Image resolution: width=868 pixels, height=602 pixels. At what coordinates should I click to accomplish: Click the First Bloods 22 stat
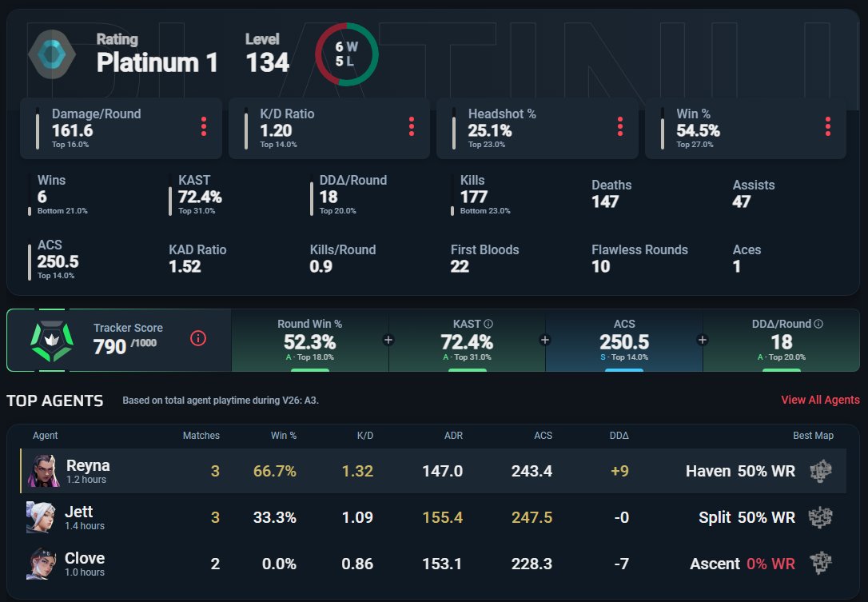pos(485,259)
